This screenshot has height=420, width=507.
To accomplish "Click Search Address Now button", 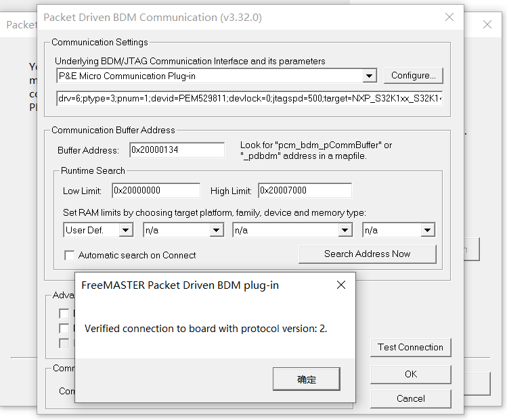I will coord(368,254).
